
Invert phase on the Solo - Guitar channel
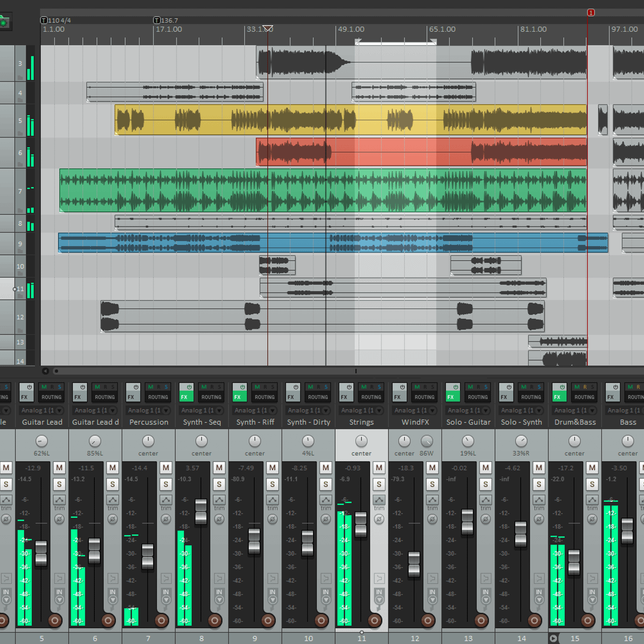(486, 519)
